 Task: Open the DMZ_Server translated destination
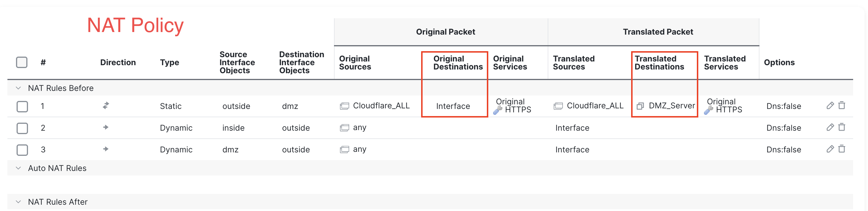(x=671, y=106)
